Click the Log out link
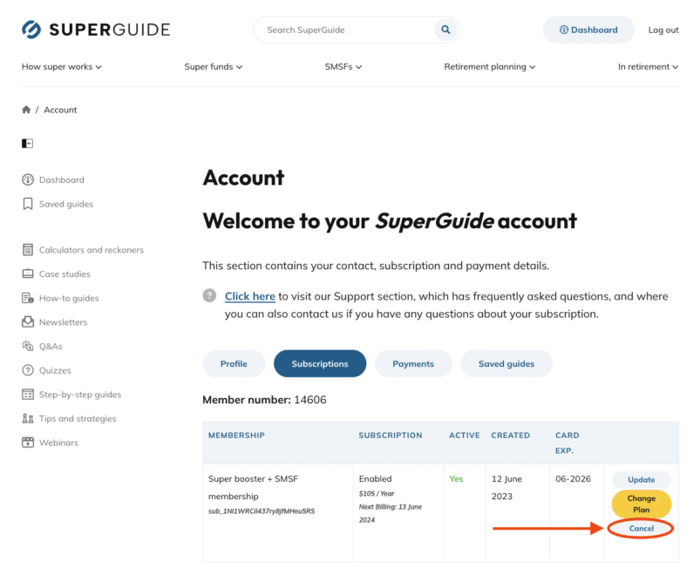 (x=663, y=30)
